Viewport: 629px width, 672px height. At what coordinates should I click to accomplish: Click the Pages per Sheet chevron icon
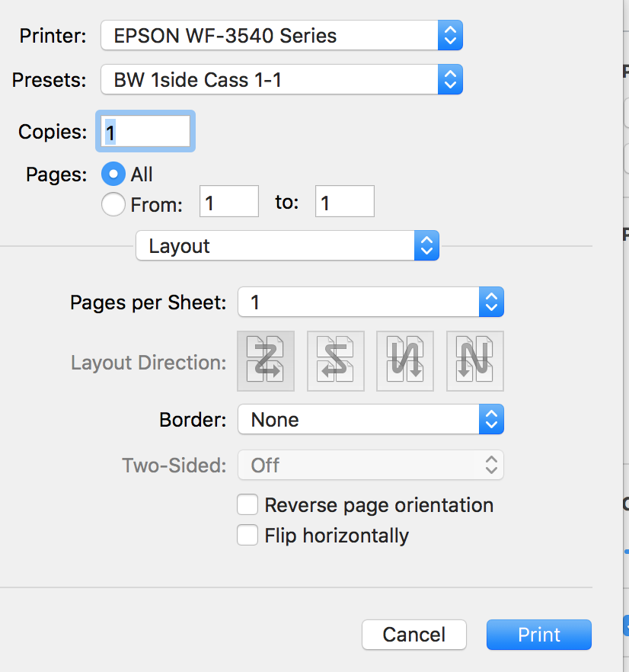[492, 302]
